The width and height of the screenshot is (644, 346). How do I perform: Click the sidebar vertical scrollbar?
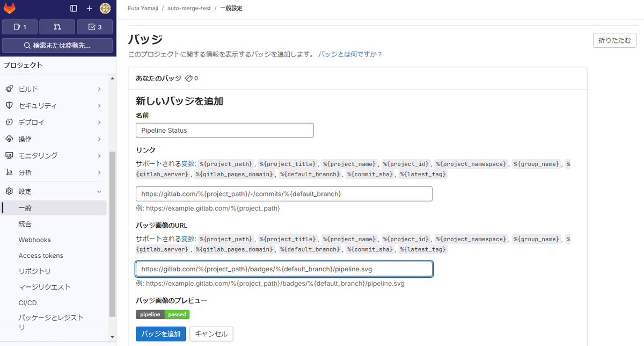tap(112, 234)
